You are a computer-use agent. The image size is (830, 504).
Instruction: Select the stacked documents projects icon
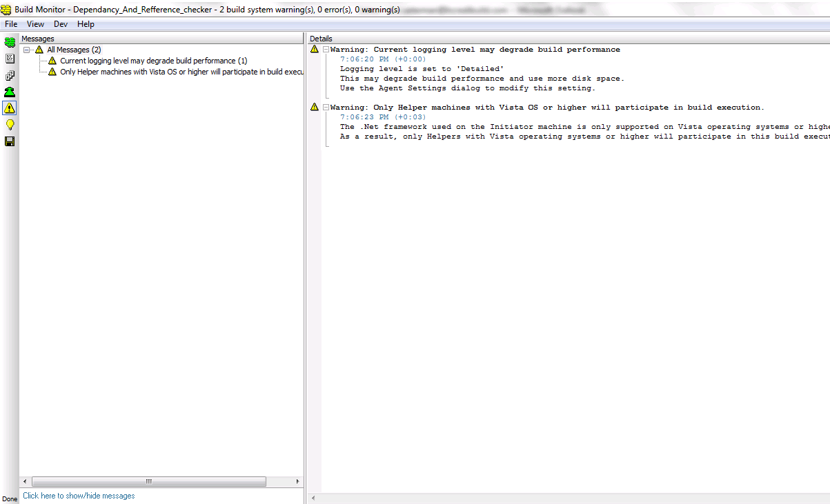pos(10,76)
